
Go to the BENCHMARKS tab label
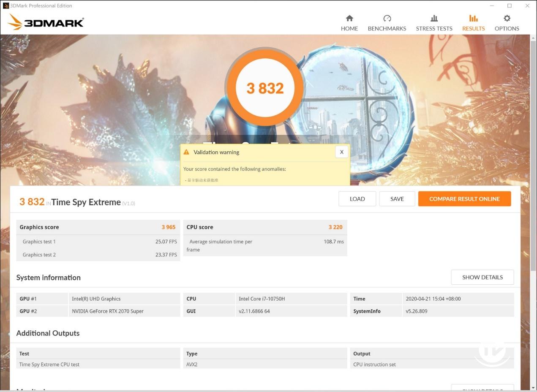tap(387, 29)
